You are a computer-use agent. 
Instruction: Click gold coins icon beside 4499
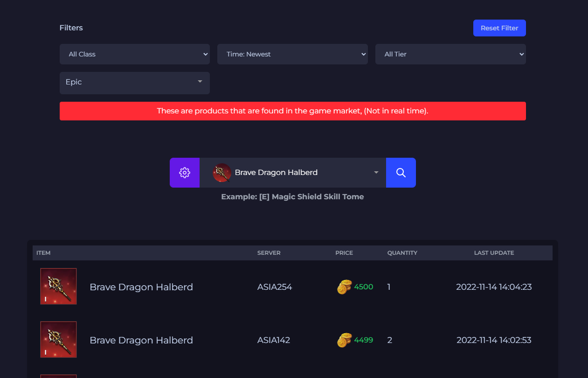344,340
